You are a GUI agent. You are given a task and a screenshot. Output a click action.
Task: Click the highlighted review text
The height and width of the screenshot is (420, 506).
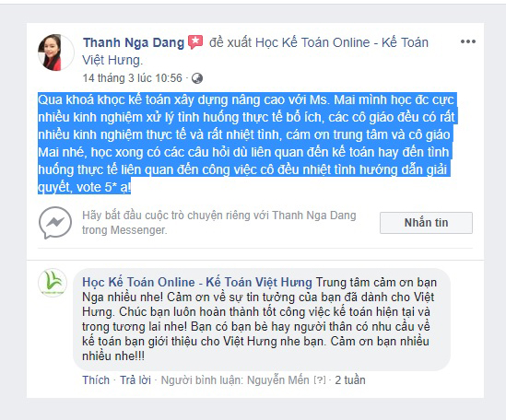click(x=247, y=144)
